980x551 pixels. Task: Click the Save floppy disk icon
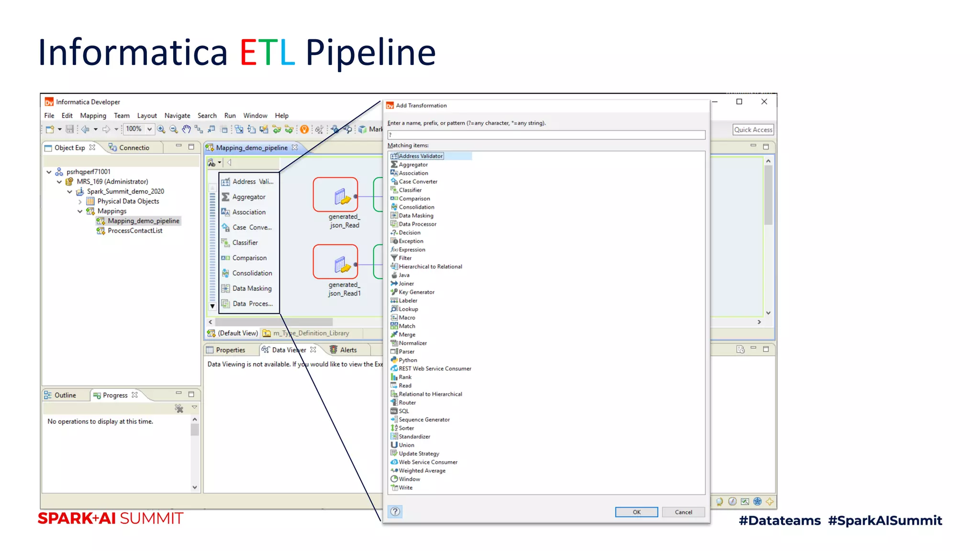tap(70, 129)
